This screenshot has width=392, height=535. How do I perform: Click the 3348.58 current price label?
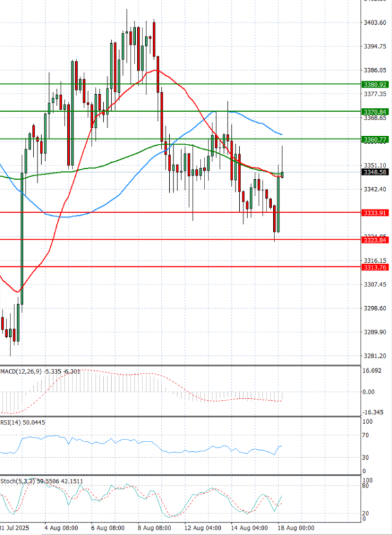pyautogui.click(x=375, y=172)
